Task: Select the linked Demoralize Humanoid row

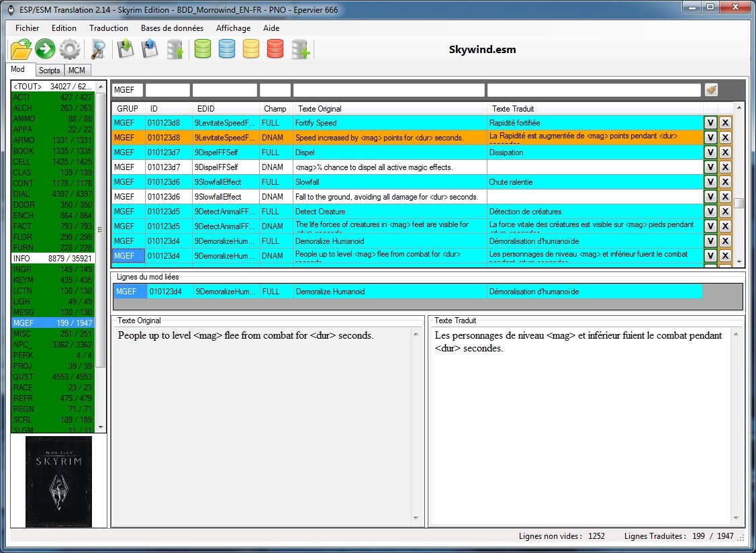Action: click(408, 292)
